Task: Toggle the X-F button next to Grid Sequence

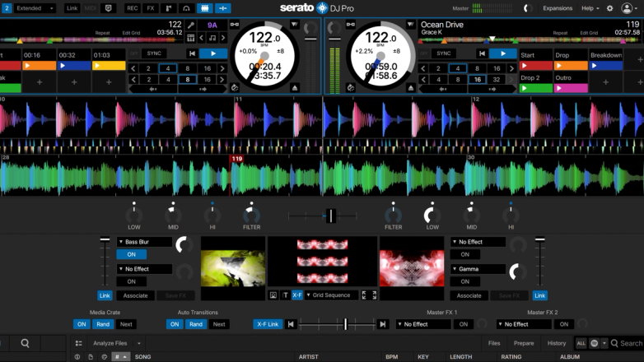Action: [297, 295]
